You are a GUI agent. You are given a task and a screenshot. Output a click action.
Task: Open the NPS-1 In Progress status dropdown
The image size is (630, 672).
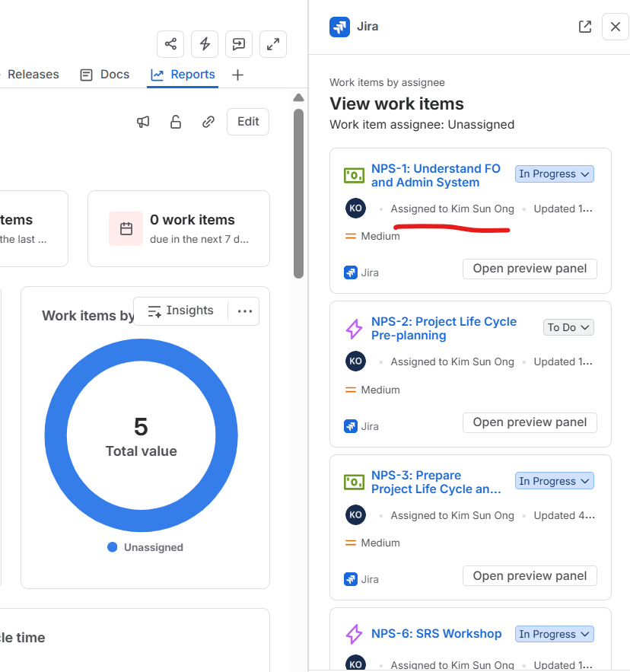click(554, 174)
